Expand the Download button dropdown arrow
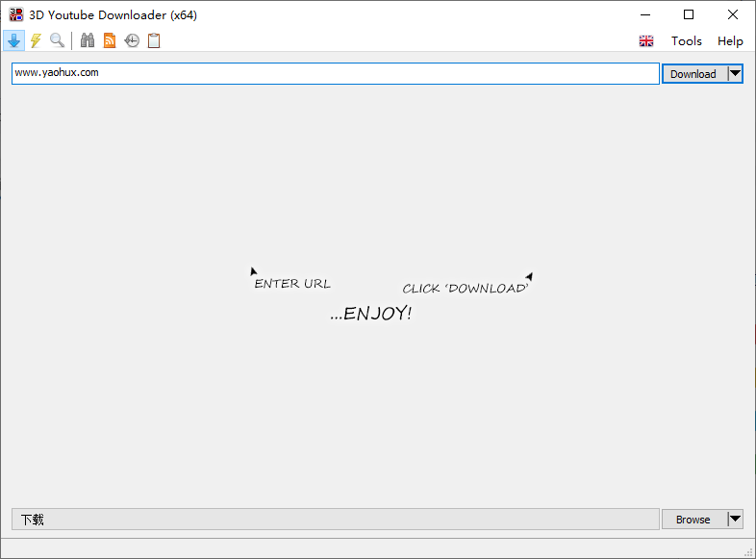Viewport: 756px width, 559px height. pyautogui.click(x=735, y=74)
